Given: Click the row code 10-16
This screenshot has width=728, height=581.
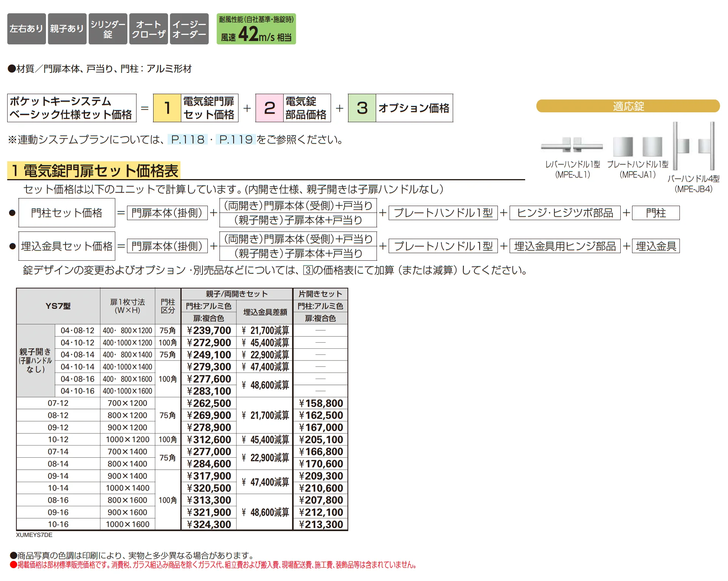Looking at the screenshot, I should point(58,524).
